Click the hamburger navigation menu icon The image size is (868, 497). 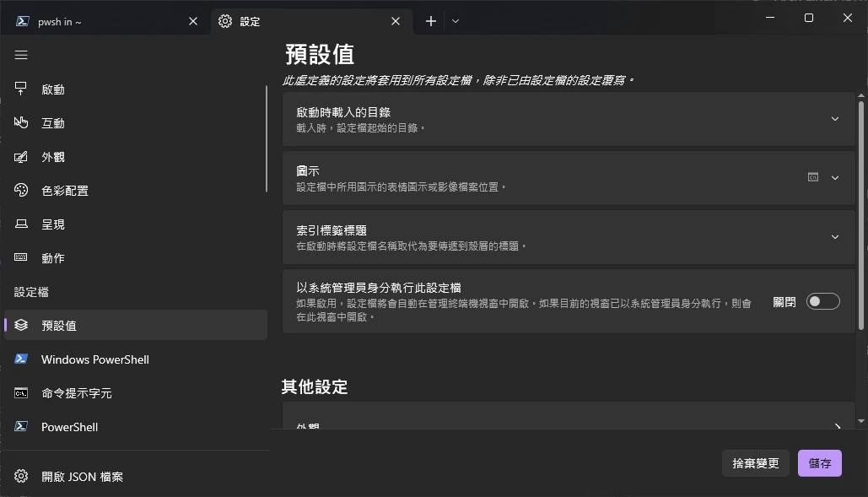(21, 55)
